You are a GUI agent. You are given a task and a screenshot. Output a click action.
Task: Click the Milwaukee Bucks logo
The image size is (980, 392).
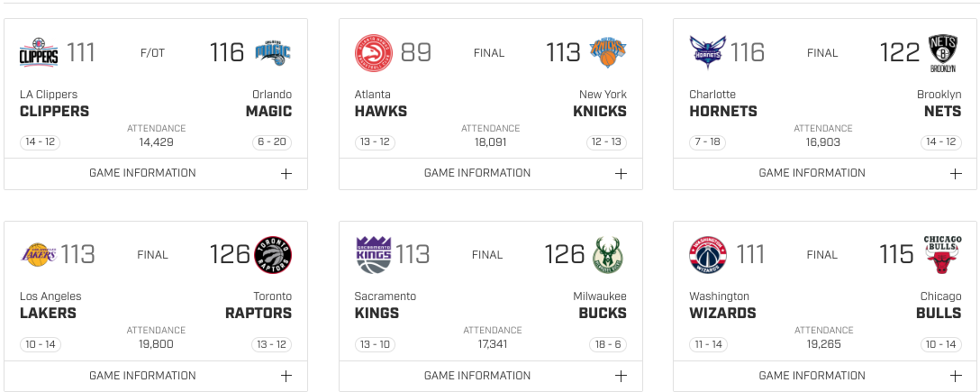coord(608,255)
